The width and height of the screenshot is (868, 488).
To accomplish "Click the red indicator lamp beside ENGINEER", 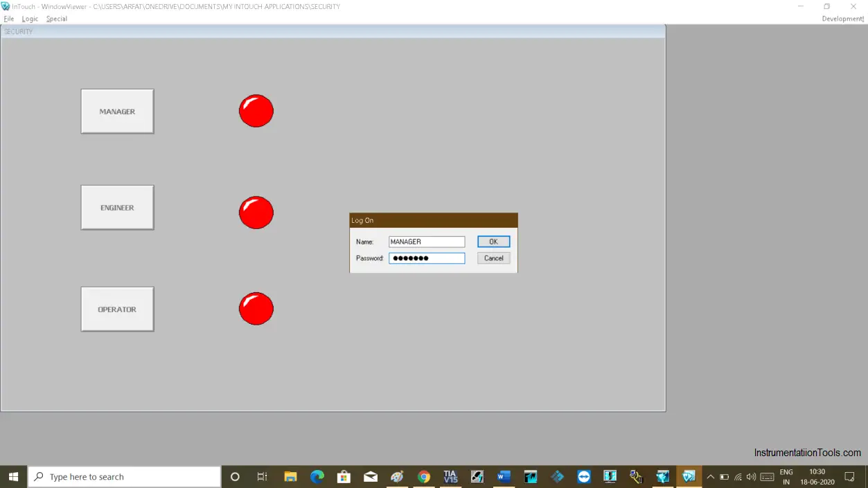I will pyautogui.click(x=256, y=213).
